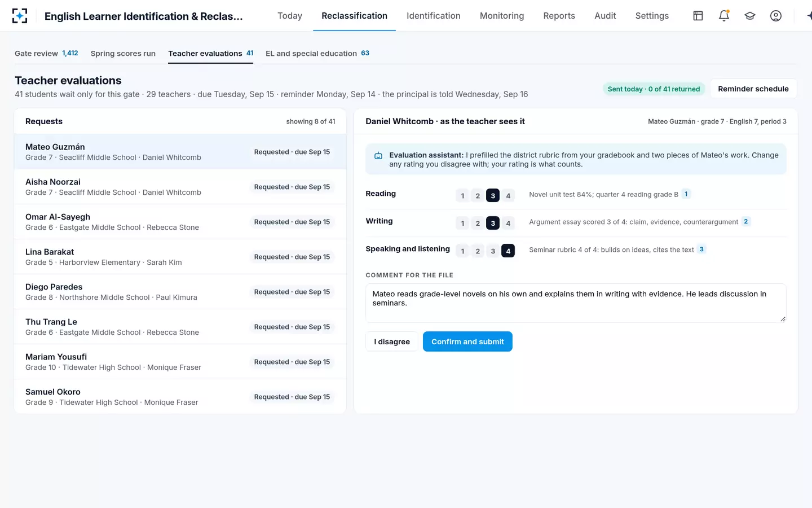Open the Audit tab
The height and width of the screenshot is (508, 812).
[x=605, y=16]
